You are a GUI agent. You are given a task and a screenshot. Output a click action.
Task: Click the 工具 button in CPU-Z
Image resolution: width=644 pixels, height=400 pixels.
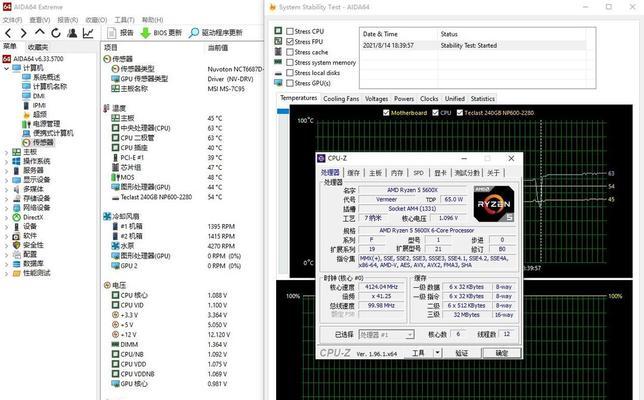tap(418, 353)
